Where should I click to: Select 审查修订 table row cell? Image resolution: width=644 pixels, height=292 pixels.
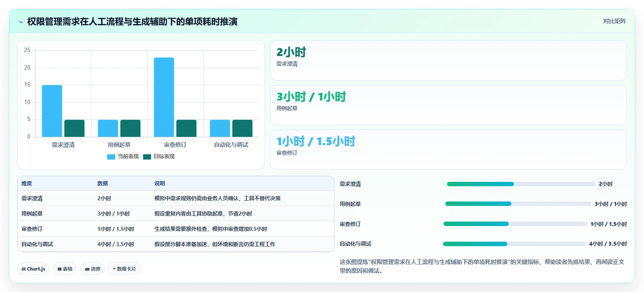click(x=32, y=229)
